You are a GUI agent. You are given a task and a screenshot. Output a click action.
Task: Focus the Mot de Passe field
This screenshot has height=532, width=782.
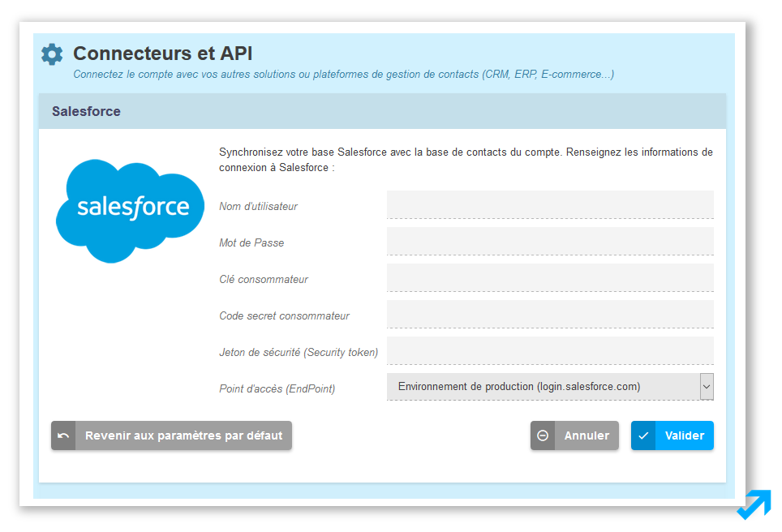pos(550,242)
